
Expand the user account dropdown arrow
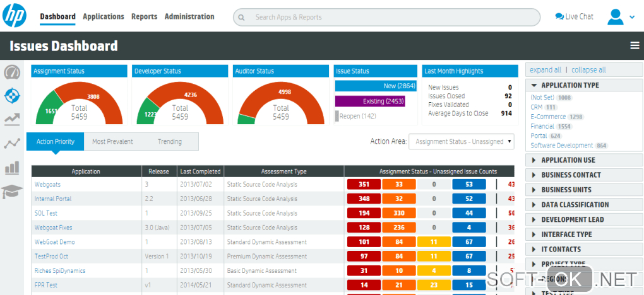tap(632, 17)
